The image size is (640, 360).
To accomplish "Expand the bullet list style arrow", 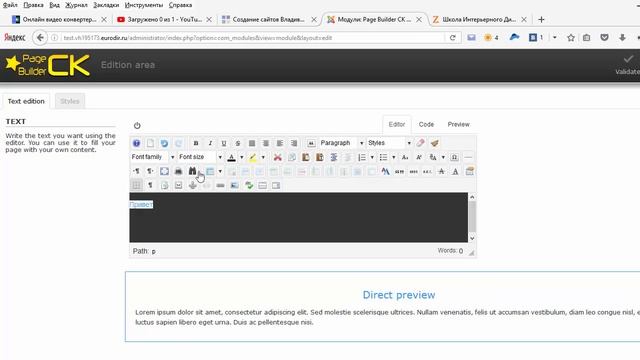I will [x=393, y=157].
